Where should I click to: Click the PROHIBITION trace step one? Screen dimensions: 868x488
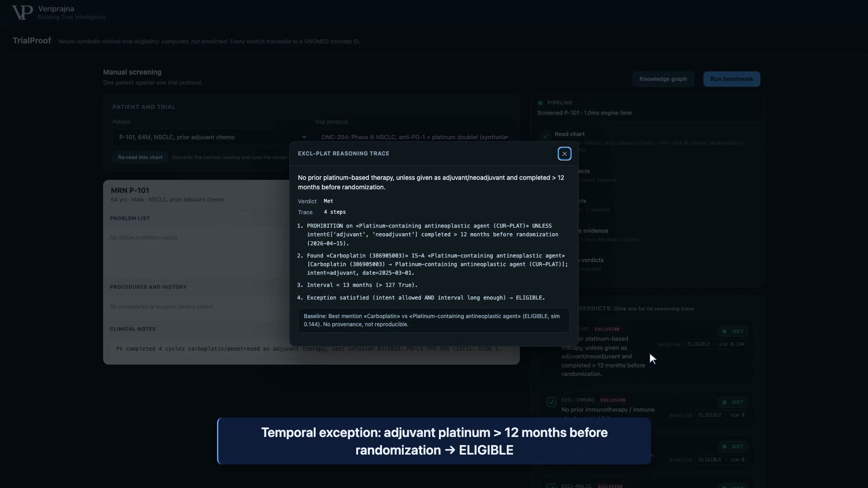pyautogui.click(x=433, y=235)
